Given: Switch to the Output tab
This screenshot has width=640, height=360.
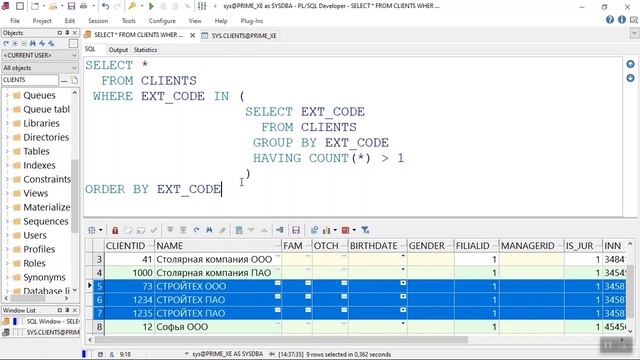Looking at the screenshot, I should point(118,50).
